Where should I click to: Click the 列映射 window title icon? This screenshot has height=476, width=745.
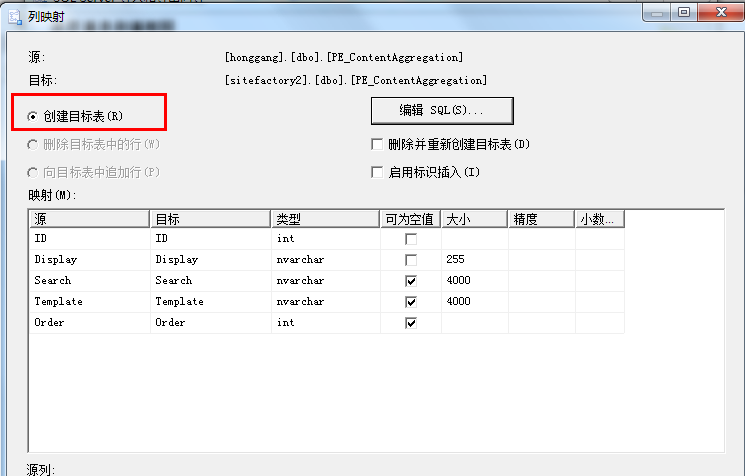[x=15, y=17]
